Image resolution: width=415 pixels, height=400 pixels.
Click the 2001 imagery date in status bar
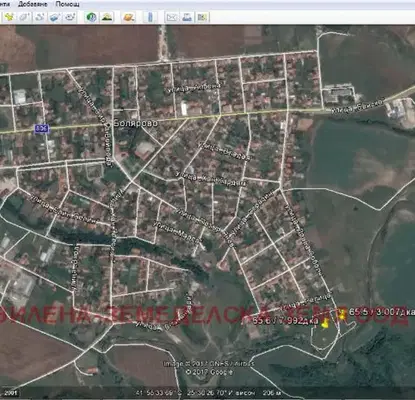[11, 393]
